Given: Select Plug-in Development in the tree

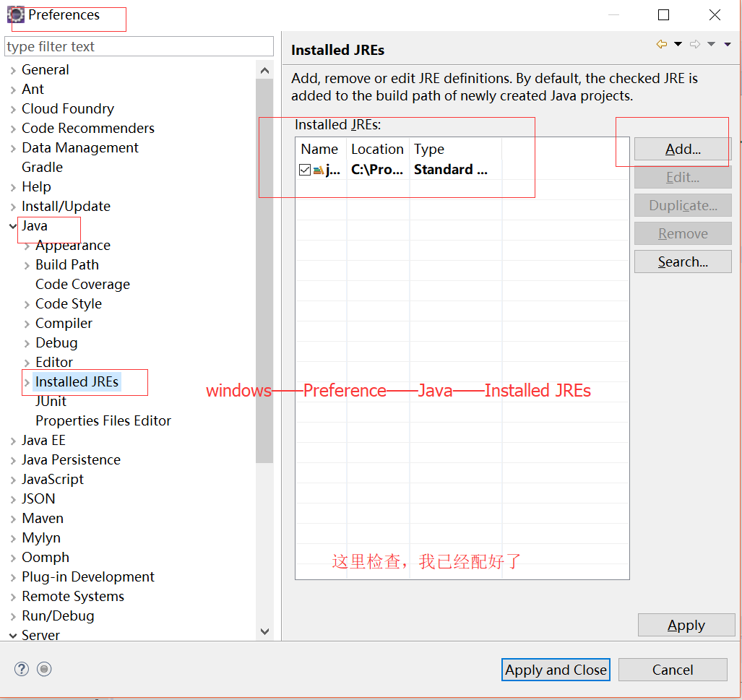Looking at the screenshot, I should [x=88, y=576].
